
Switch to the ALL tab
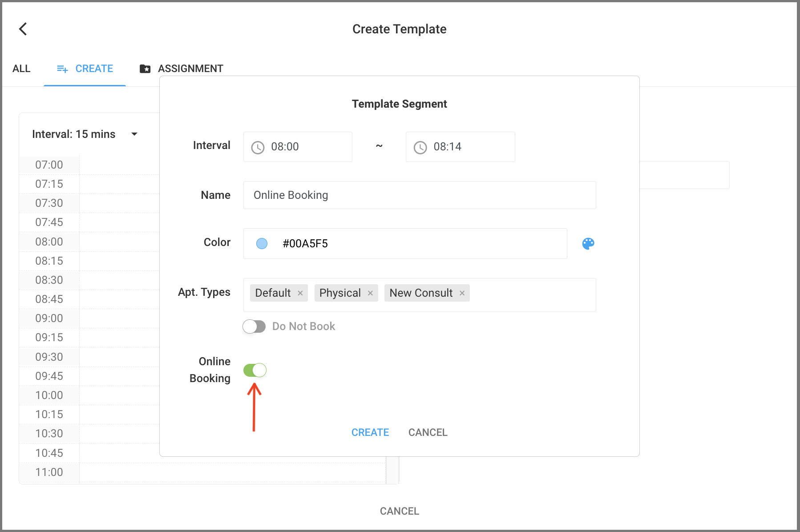tap(21, 69)
